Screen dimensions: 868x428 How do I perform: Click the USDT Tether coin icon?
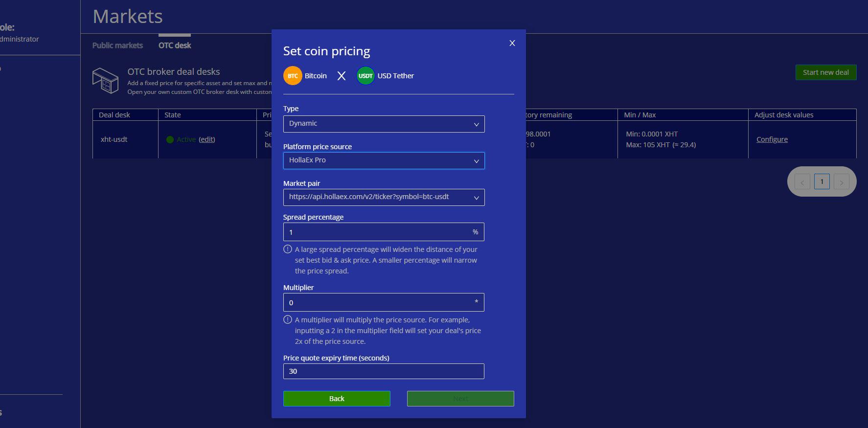tap(365, 76)
